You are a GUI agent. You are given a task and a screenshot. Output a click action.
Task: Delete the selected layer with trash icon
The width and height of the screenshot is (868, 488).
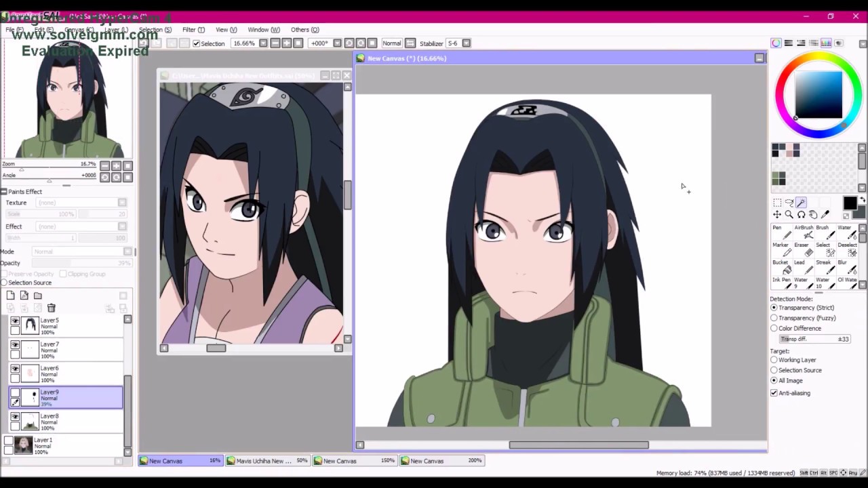click(51, 308)
